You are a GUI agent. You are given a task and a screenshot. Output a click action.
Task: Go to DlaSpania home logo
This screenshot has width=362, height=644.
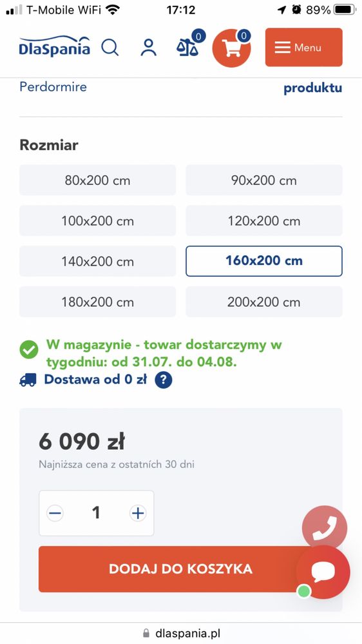[55, 46]
